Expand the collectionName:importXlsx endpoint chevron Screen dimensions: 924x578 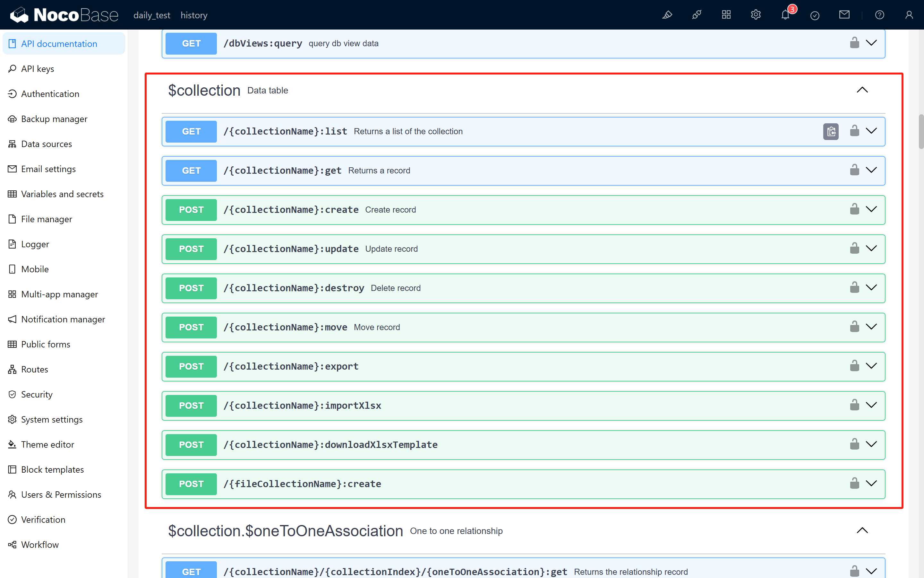(871, 405)
